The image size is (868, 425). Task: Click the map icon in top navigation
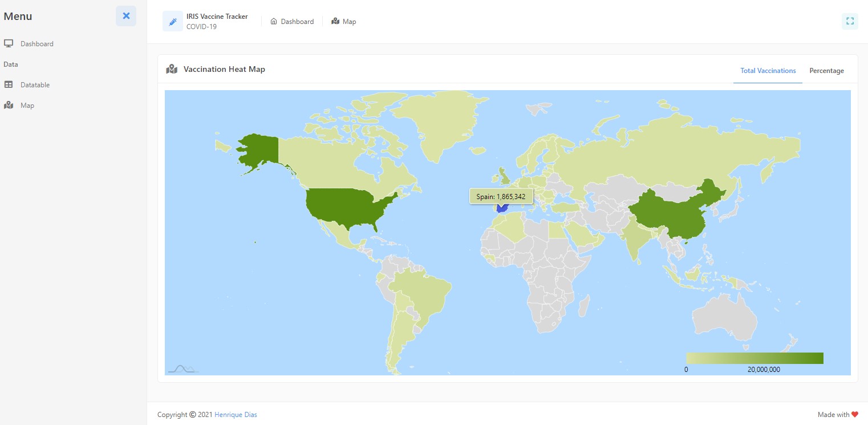[335, 22]
